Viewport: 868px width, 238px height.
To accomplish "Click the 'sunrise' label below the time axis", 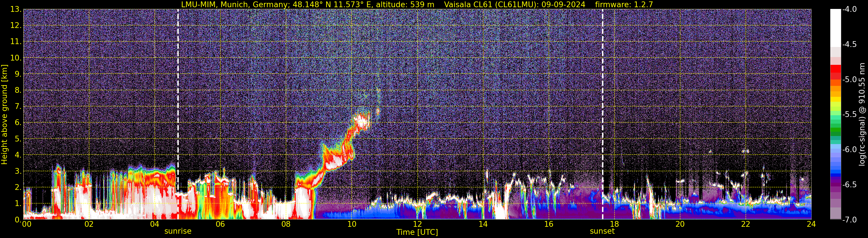I will tap(178, 231).
